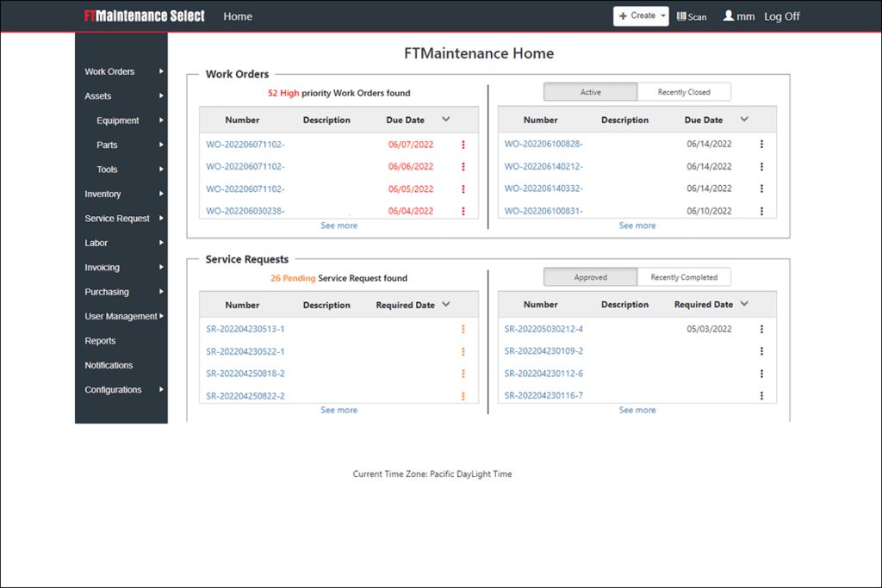Viewport: 882px width, 588px height.
Task: Expand high-priority work orders column chevron
Action: (x=446, y=119)
